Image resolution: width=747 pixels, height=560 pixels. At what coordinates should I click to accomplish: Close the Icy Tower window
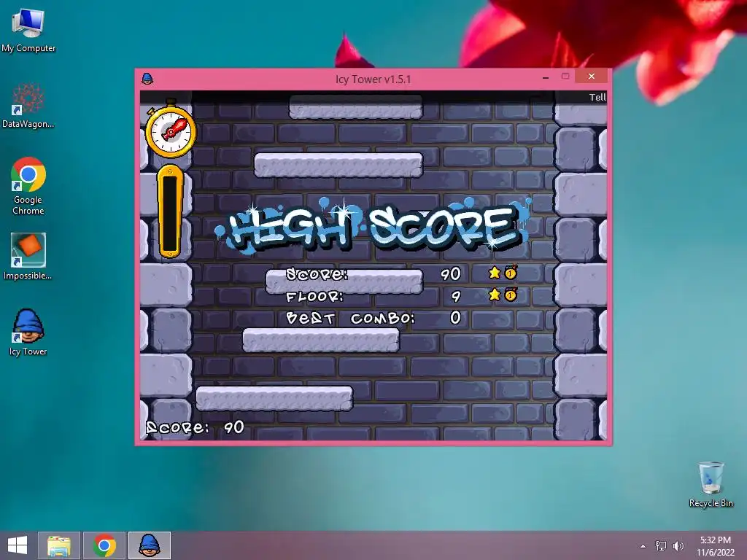[x=591, y=76]
